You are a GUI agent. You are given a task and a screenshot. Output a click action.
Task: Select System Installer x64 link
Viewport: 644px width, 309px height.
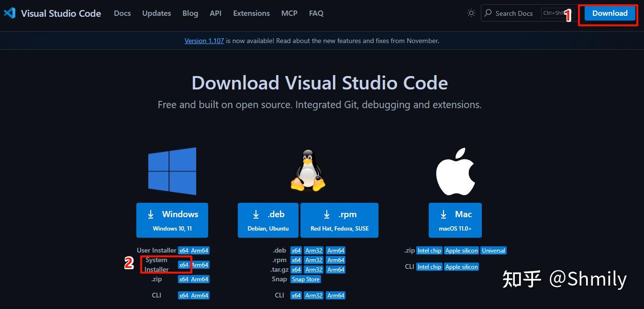(x=184, y=265)
